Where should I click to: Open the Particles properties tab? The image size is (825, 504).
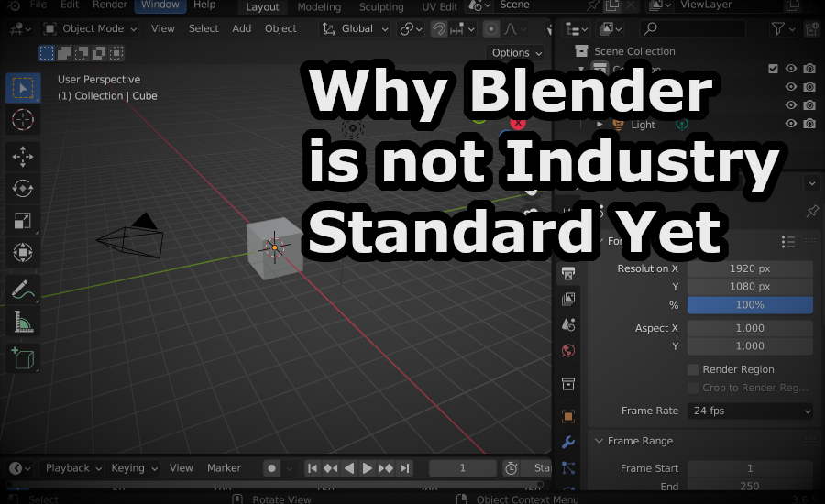tap(568, 467)
